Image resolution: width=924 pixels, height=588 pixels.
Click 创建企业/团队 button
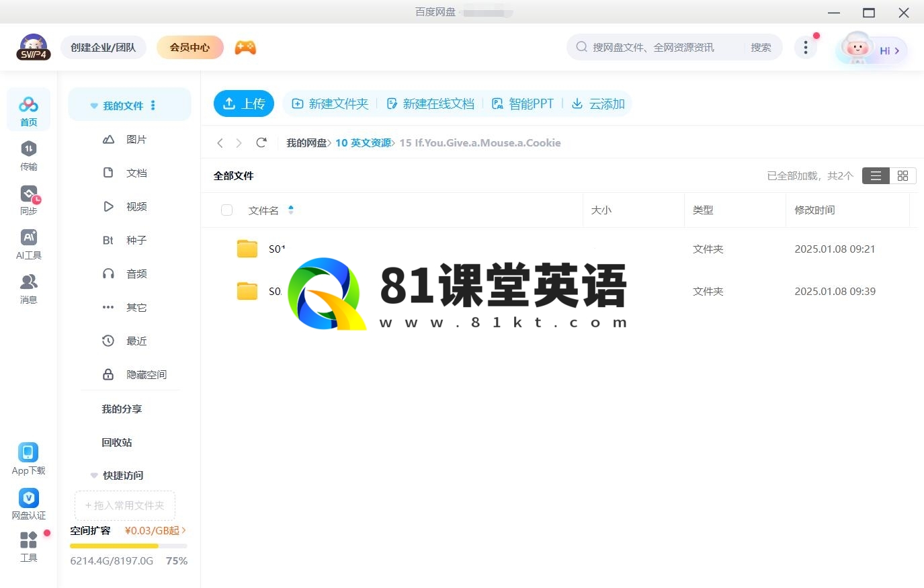pos(103,47)
